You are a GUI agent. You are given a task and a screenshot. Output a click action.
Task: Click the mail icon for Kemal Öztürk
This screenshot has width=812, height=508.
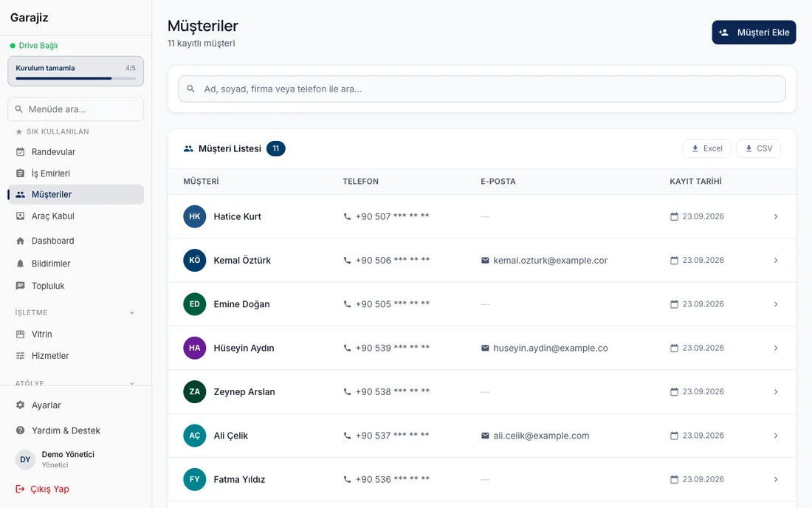tap(485, 261)
